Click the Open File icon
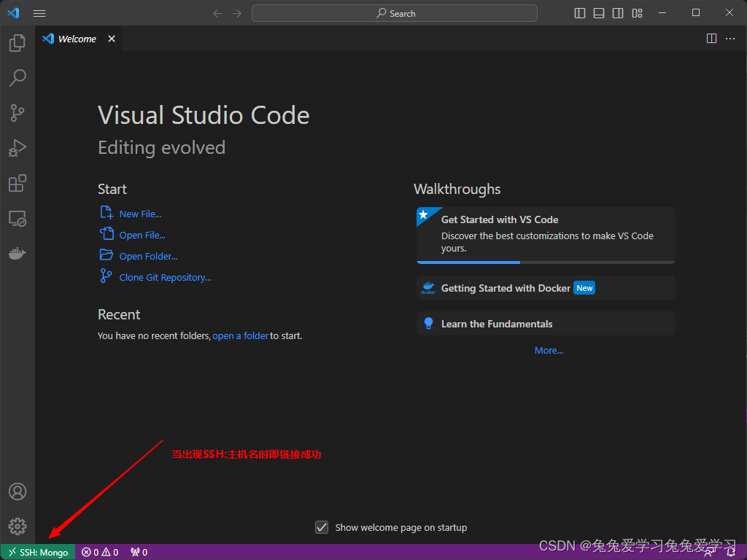 click(x=107, y=233)
